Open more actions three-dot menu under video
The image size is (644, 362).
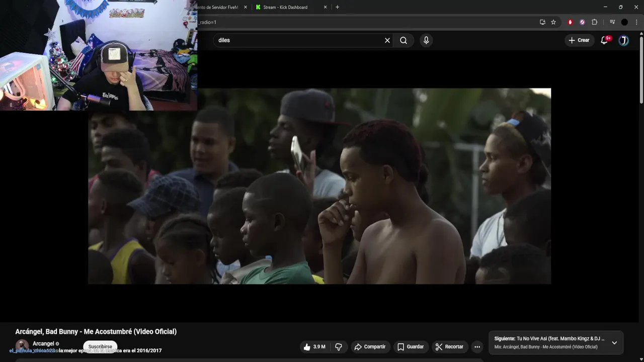[x=477, y=347]
